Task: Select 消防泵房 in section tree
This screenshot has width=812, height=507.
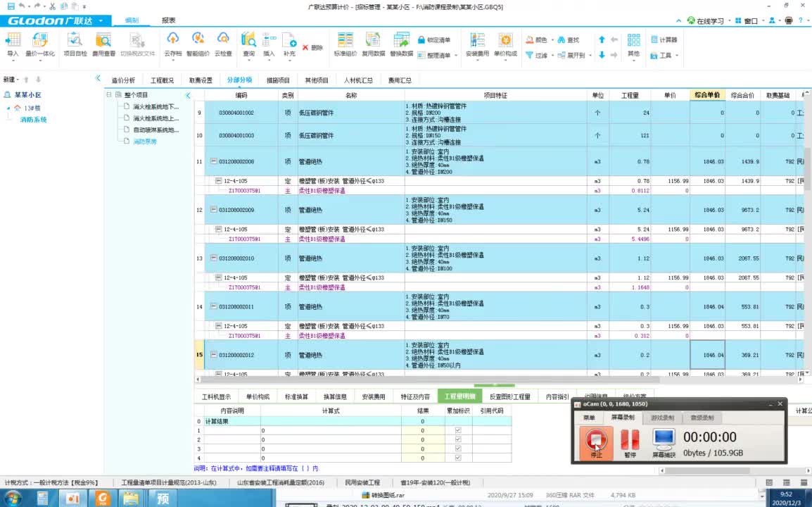Action: (x=144, y=141)
